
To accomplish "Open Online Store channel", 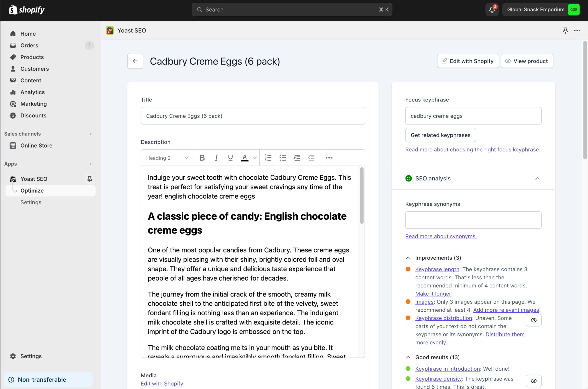I will (x=36, y=145).
